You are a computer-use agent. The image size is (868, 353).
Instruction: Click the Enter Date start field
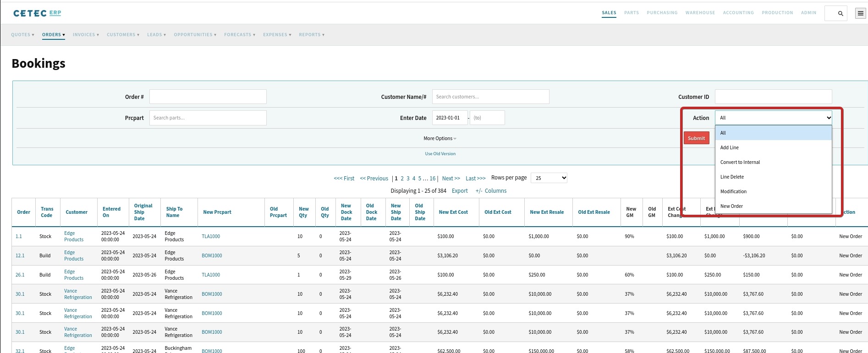click(450, 118)
